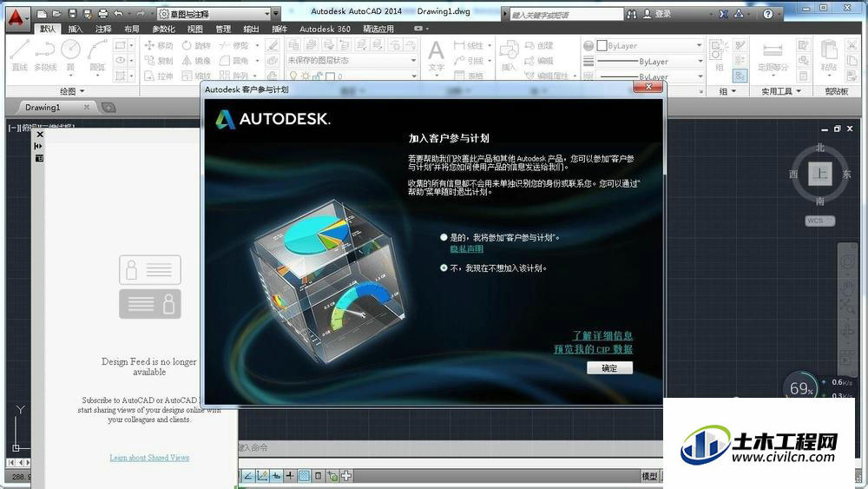Click the command line input field
868x489 pixels.
click(450, 447)
